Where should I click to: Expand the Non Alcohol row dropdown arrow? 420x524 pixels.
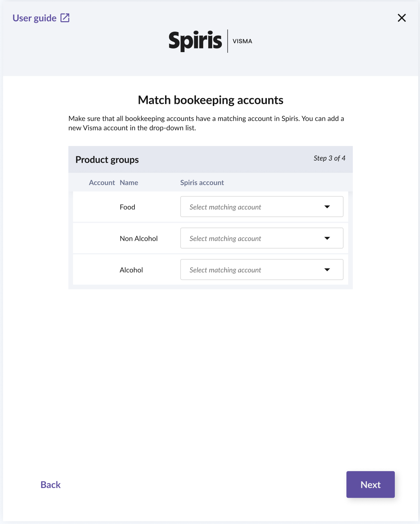(327, 238)
